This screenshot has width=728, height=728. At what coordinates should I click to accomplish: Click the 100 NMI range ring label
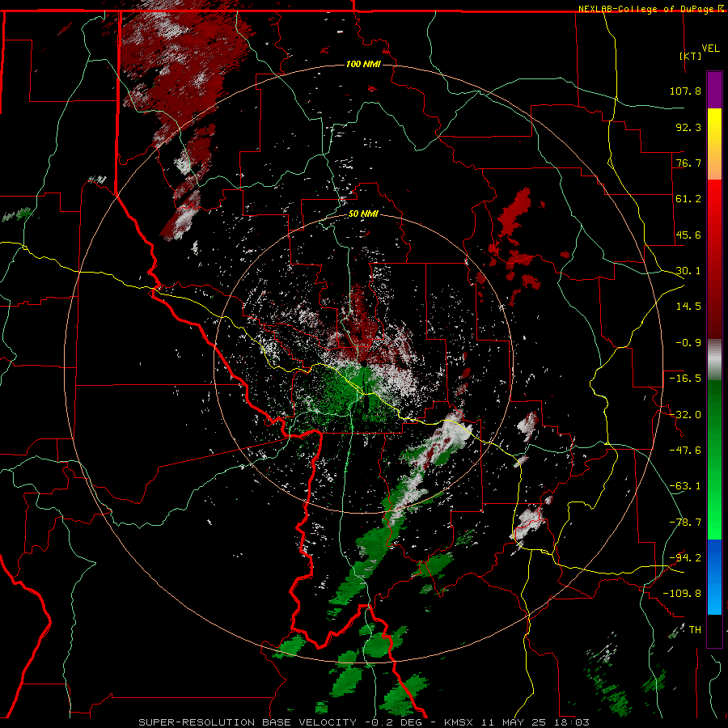363,64
